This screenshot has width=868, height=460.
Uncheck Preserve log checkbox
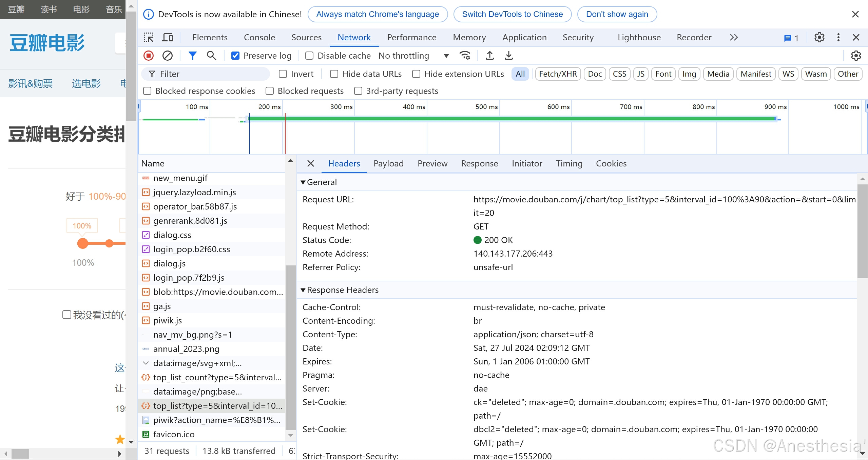235,56
